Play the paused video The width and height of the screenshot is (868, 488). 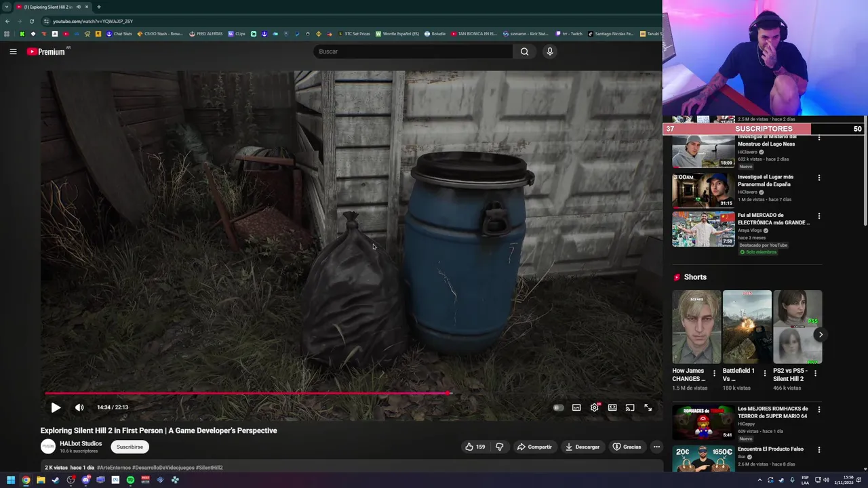click(x=56, y=407)
